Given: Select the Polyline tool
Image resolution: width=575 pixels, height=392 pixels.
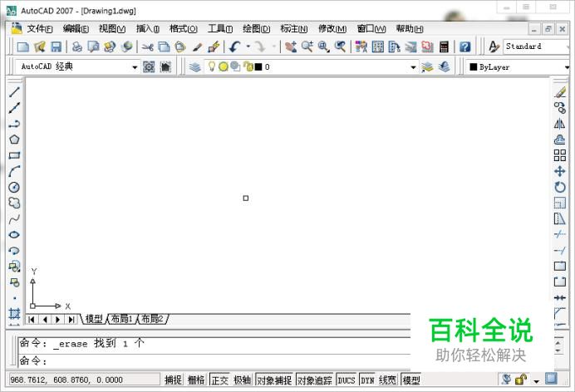Looking at the screenshot, I should click(x=14, y=124).
